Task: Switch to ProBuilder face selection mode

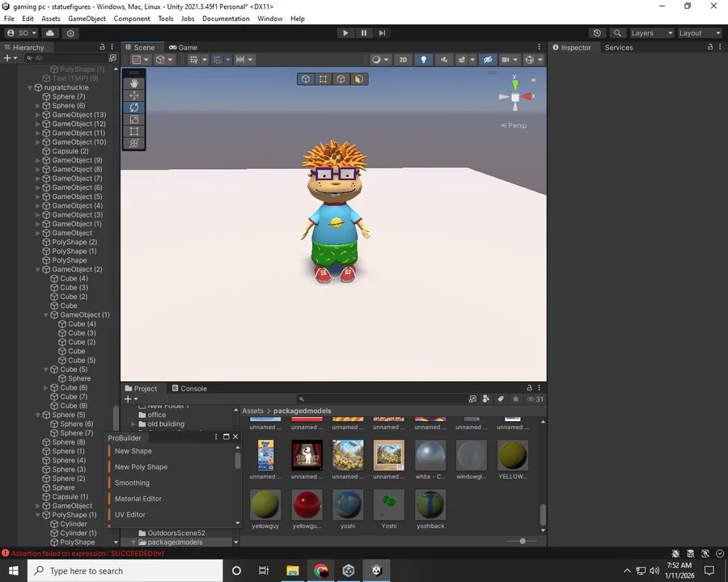Action: pos(359,79)
